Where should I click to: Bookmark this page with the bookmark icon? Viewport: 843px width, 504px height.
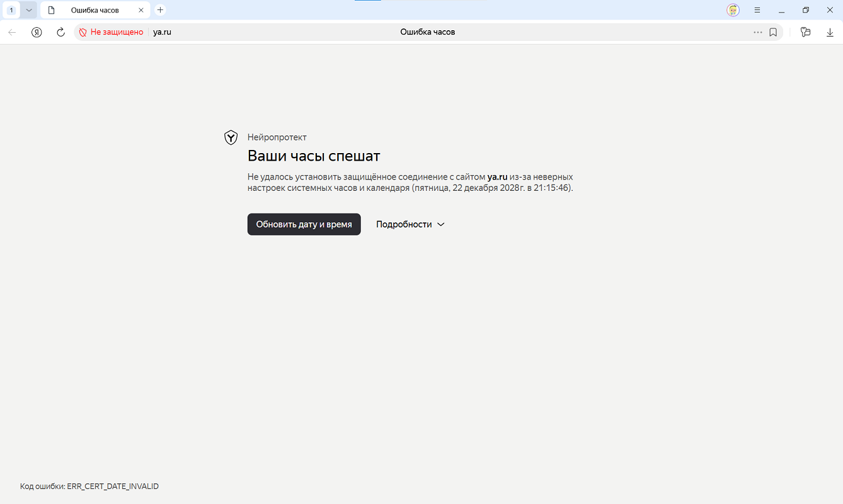click(773, 32)
